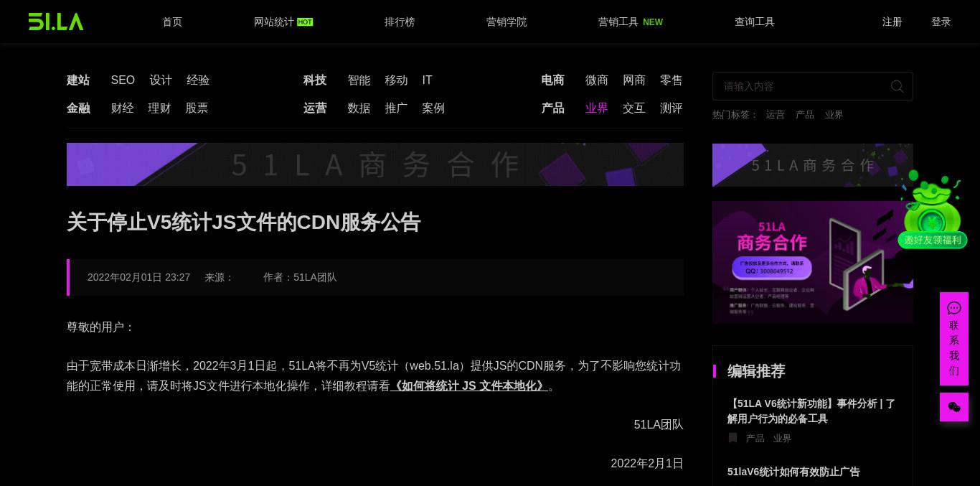Open recommended article 51laV6统计如何有效防止广告

click(793, 472)
